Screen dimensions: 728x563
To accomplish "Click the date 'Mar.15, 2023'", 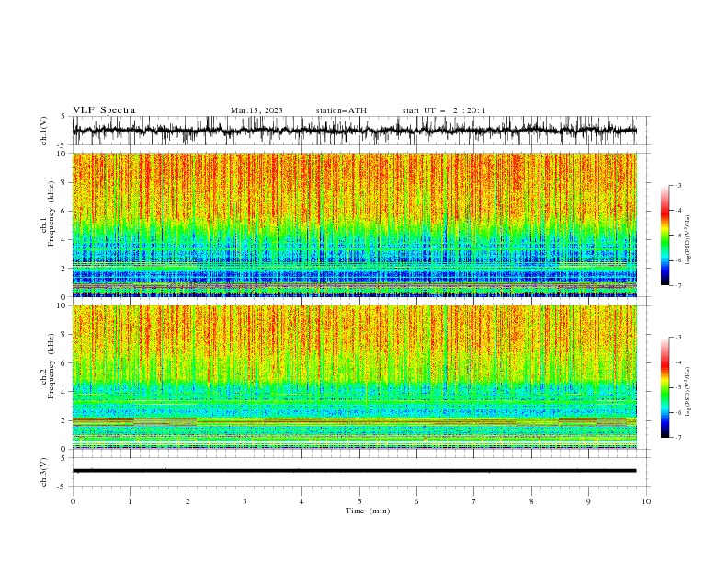I will 256,110.
